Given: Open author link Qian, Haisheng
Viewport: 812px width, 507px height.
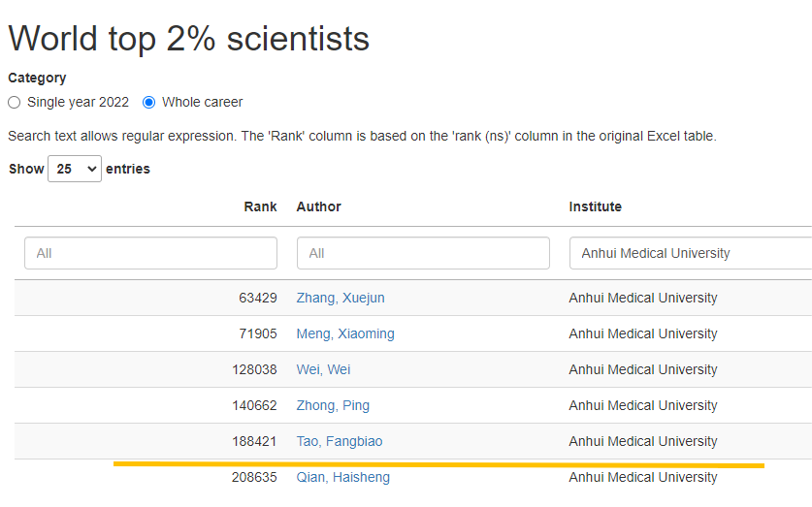Looking at the screenshot, I should (343, 477).
